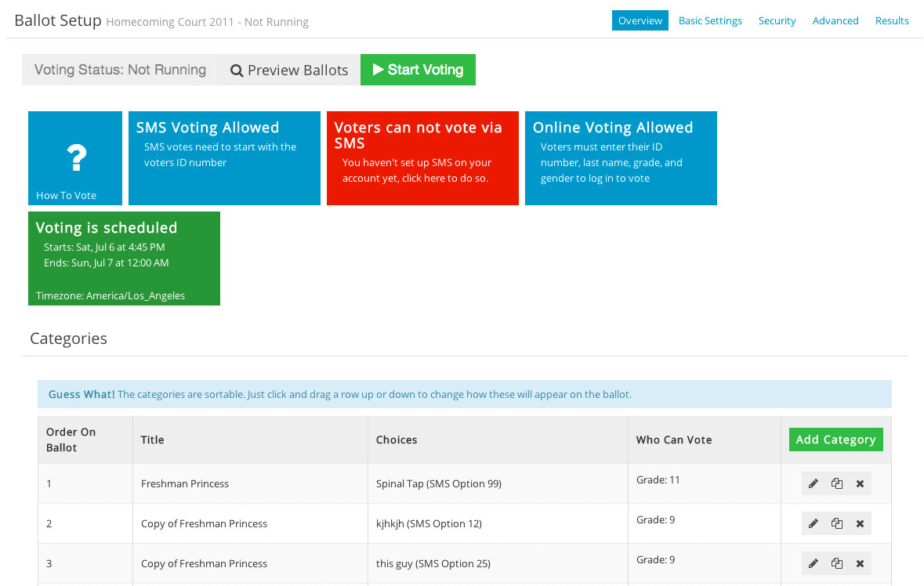The width and height of the screenshot is (924, 586).
Task: Remove the kjhkjh category in row 2
Action: (860, 523)
